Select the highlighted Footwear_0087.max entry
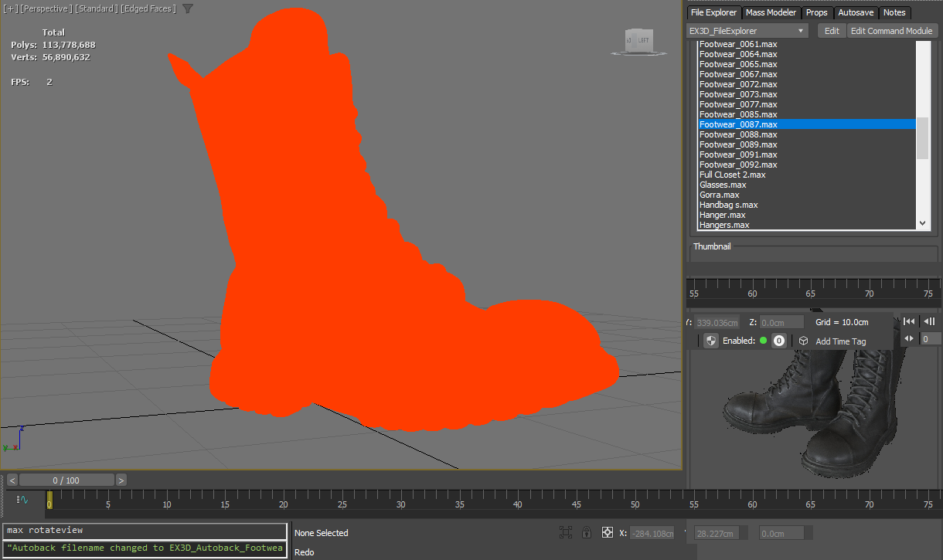 [806, 124]
